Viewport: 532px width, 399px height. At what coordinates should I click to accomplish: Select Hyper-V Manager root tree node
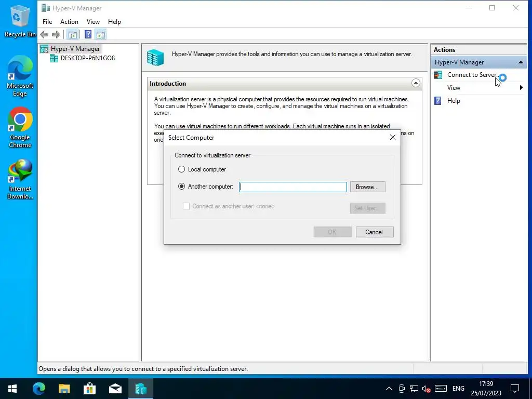[75, 49]
